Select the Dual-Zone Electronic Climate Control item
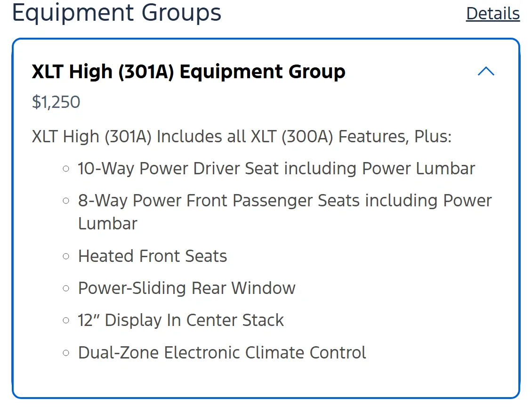The image size is (532, 407). coord(222,352)
